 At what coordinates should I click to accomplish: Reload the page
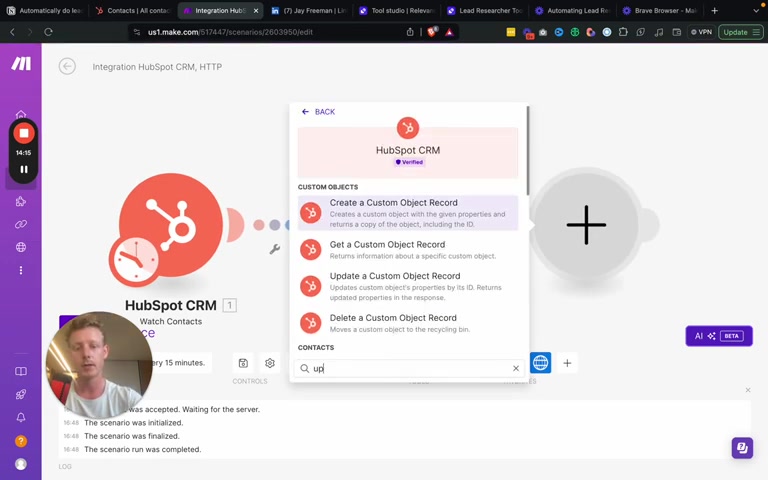48,32
